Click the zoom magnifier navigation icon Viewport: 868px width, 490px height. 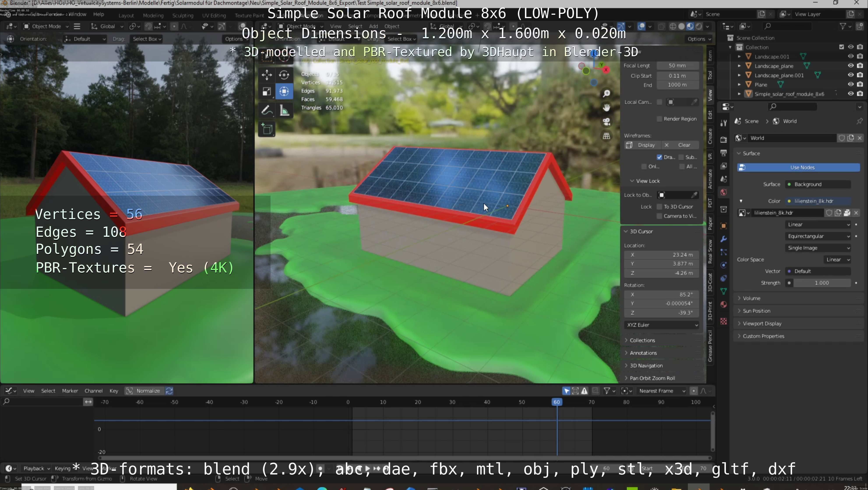pos(607,93)
